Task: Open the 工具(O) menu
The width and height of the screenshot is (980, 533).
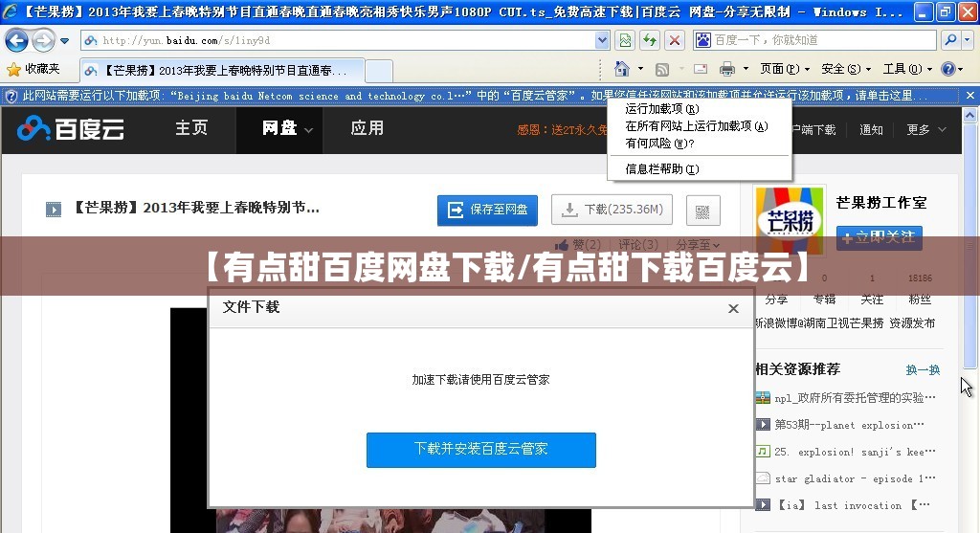Action: pyautogui.click(x=907, y=69)
